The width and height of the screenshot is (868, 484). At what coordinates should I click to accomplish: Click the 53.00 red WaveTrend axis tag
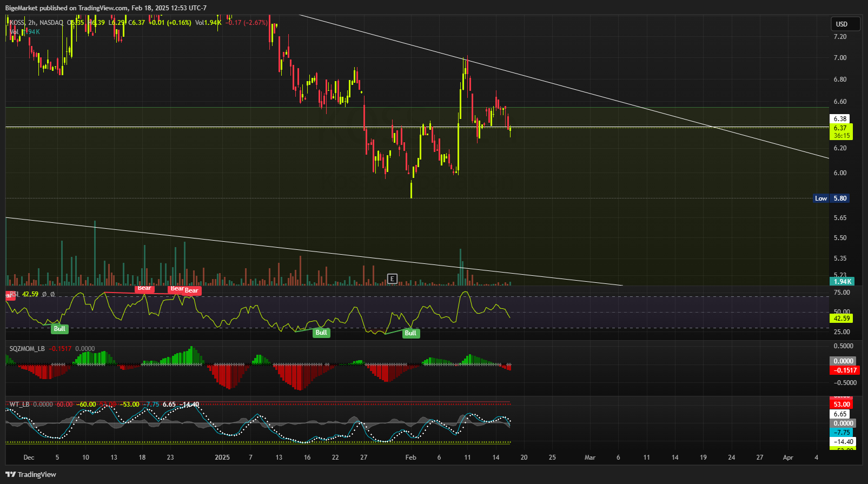click(842, 405)
